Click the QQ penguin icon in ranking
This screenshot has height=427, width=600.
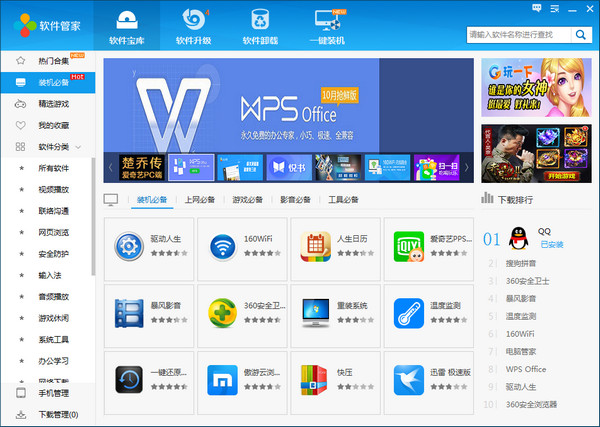pos(518,238)
